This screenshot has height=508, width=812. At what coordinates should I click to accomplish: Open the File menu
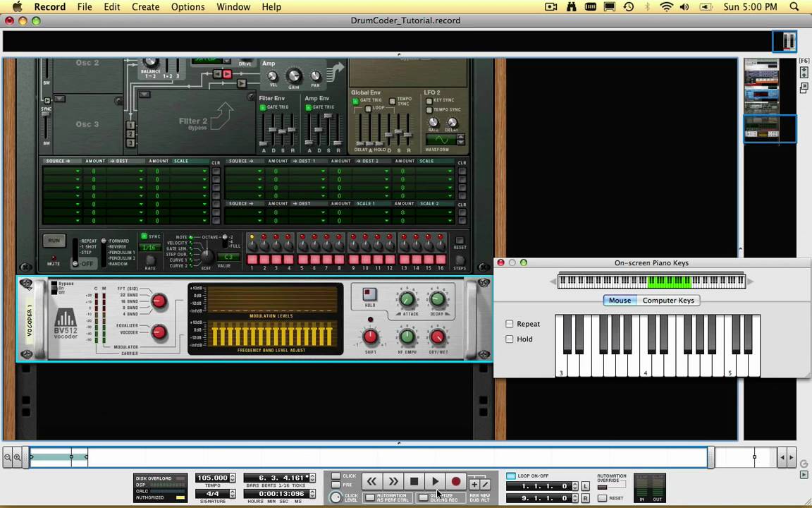coord(85,7)
